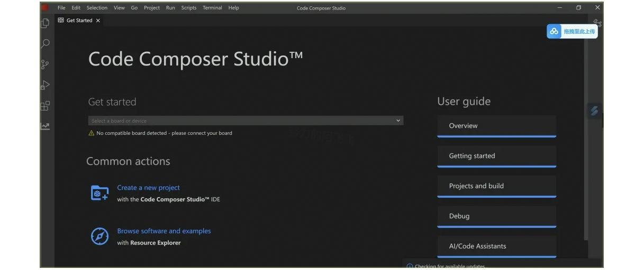Screen dimensions: 644x270
Task: Open the Terminal menu
Action: 212,8
